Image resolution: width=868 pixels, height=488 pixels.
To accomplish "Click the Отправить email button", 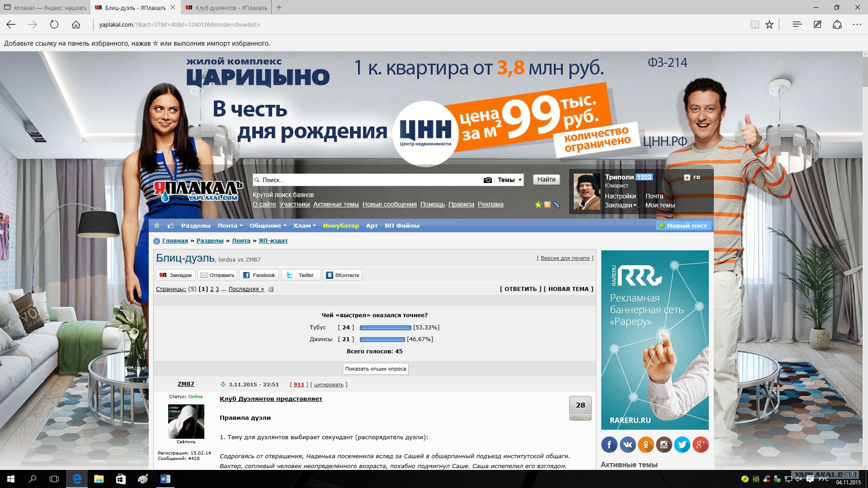I will pyautogui.click(x=217, y=275).
